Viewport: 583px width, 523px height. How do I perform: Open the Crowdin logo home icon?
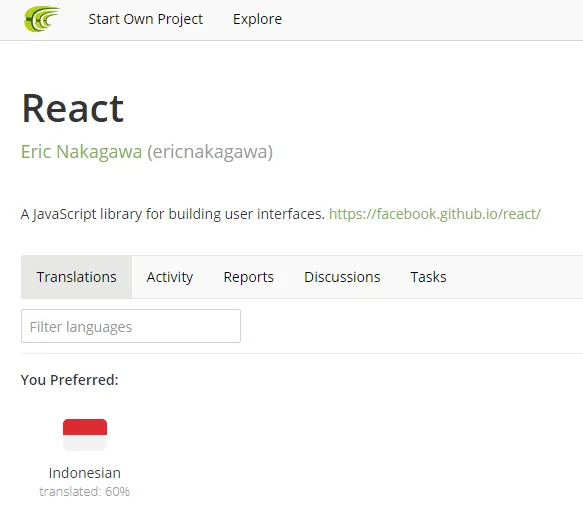[x=42, y=19]
